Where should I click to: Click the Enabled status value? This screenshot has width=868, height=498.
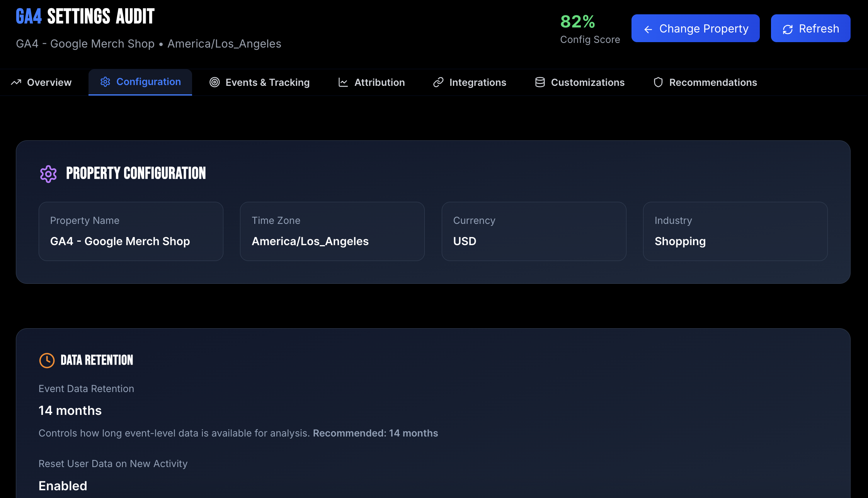[63, 486]
